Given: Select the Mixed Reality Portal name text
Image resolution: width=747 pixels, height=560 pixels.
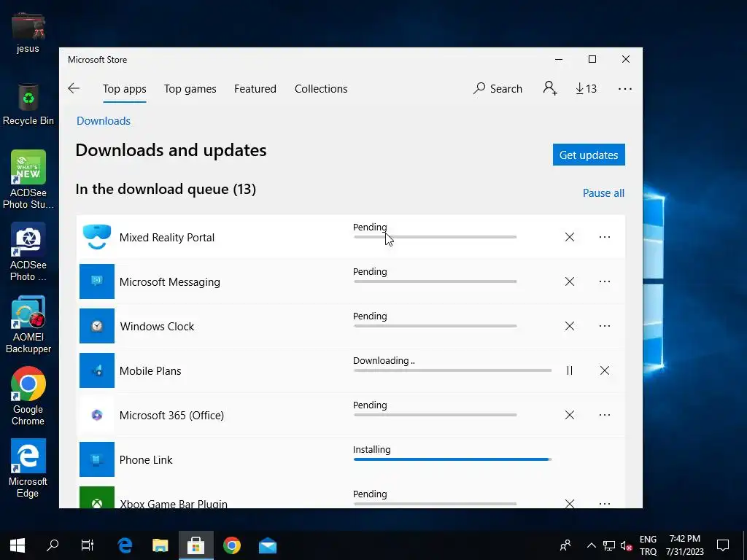Looking at the screenshot, I should pos(167,237).
